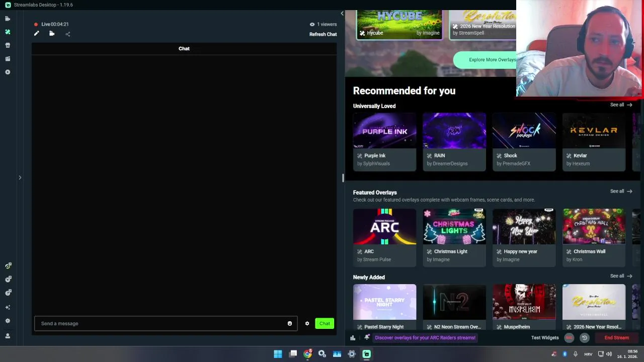Open the Bluetooth tray icon

point(565,354)
